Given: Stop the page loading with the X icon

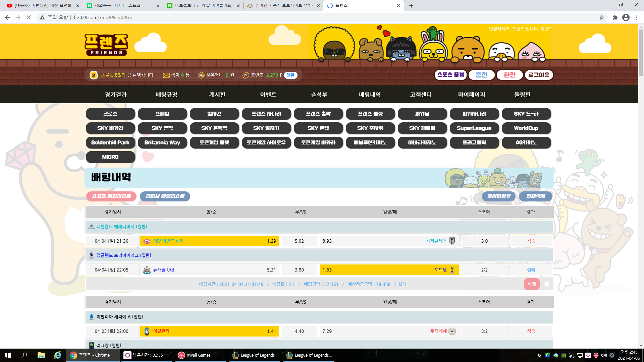Looking at the screenshot, I should click(x=29, y=17).
